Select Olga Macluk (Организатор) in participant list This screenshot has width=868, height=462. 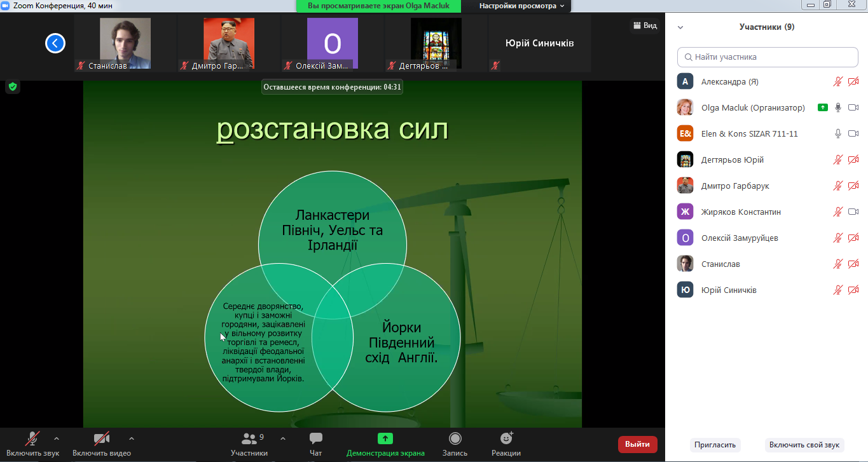click(752, 107)
